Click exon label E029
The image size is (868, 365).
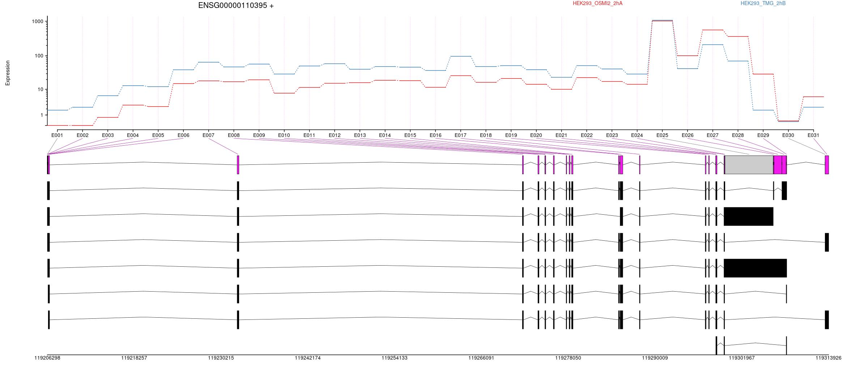pos(763,136)
